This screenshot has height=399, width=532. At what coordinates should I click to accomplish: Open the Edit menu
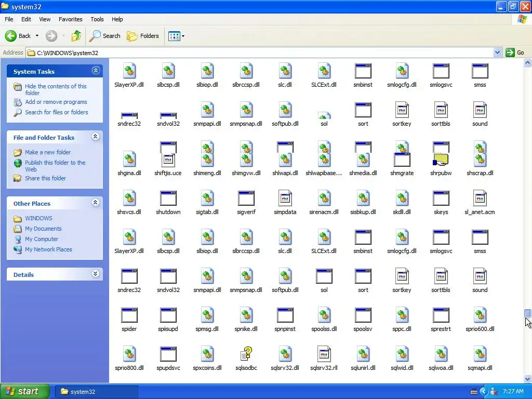click(x=26, y=19)
